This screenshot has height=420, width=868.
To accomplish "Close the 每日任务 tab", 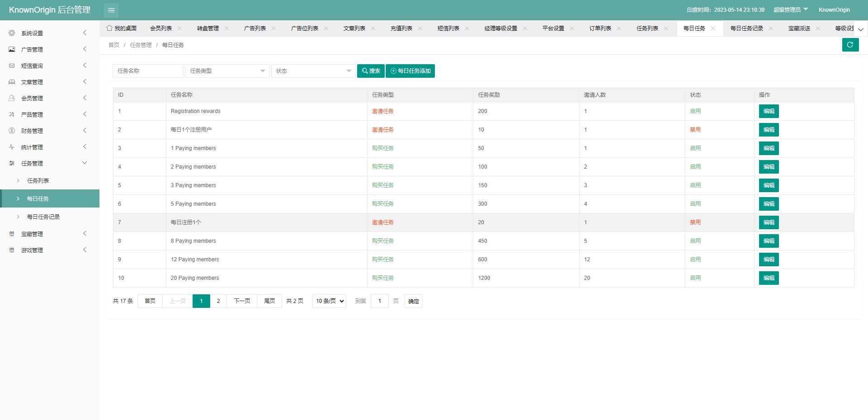I will (713, 28).
